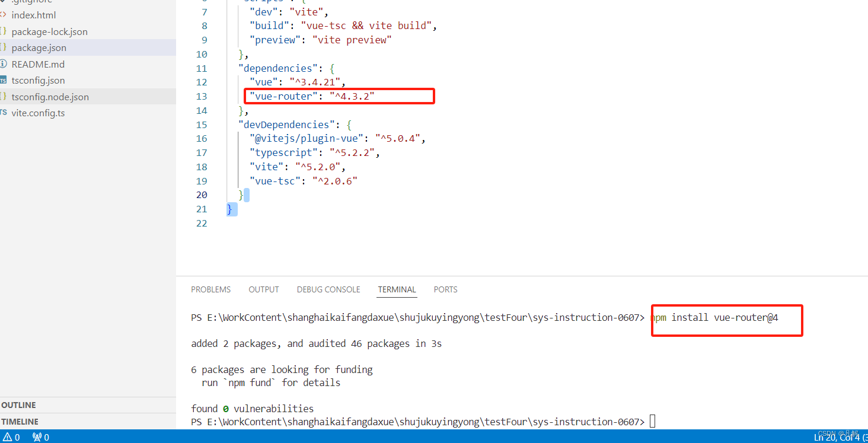Screen dimensions: 868x443
Task: Switch to the OUTPUT tab
Action: tap(264, 289)
